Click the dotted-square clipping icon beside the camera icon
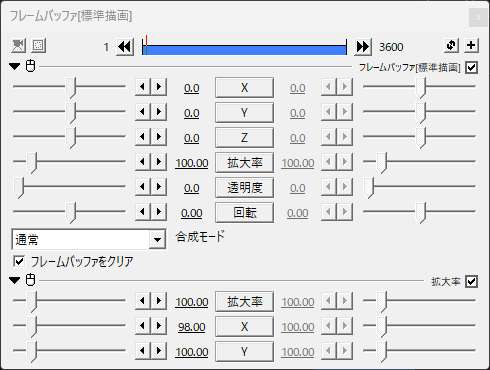This screenshot has width=490, height=370. coord(38,45)
